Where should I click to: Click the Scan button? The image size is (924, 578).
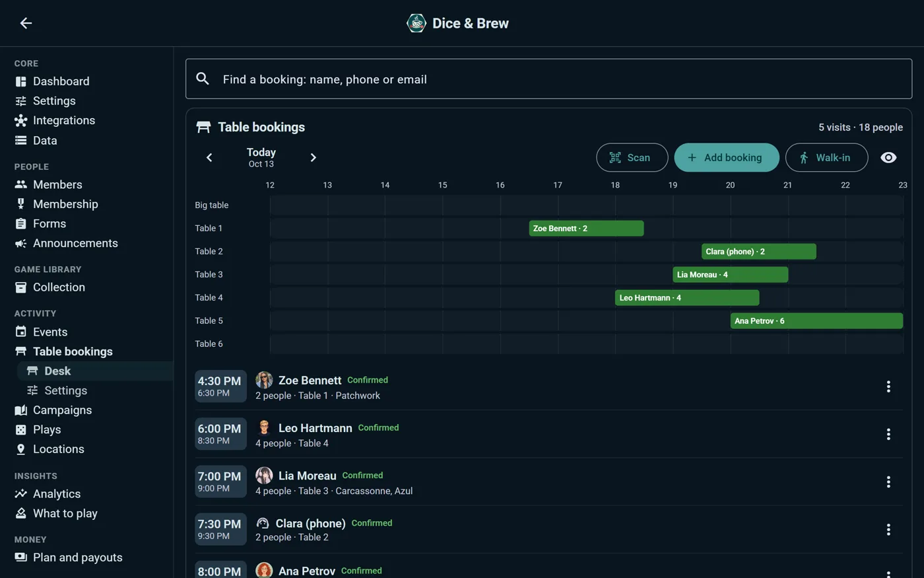(x=632, y=157)
